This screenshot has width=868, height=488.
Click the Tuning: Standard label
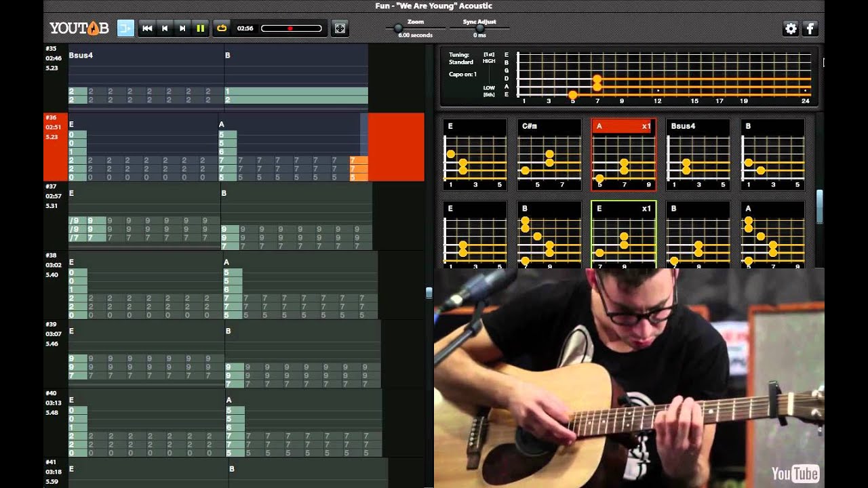click(461, 58)
